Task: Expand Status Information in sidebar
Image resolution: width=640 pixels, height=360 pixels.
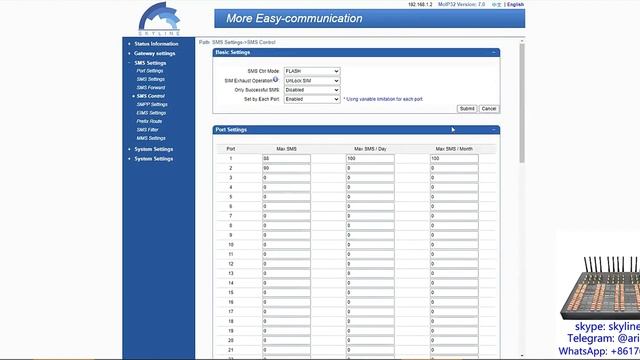Action: 156,44
